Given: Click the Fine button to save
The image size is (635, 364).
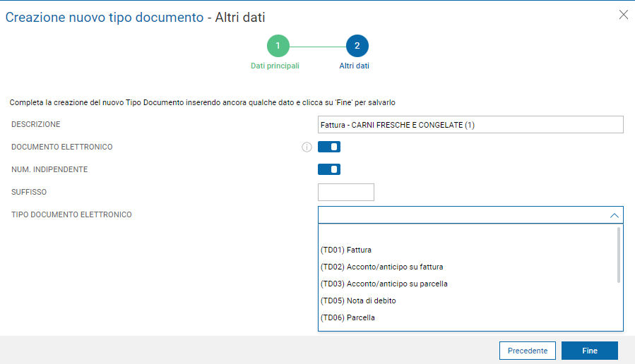Looking at the screenshot, I should click(x=590, y=351).
